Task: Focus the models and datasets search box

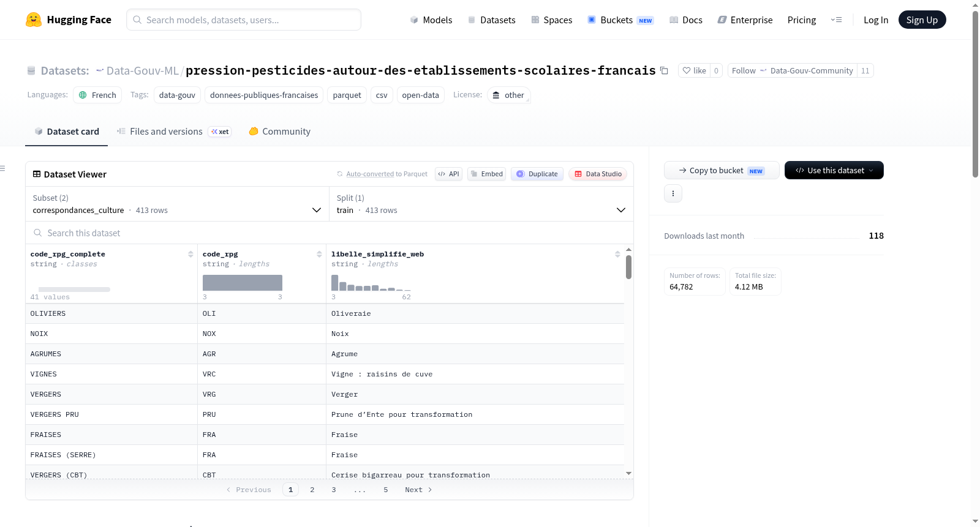Action: [x=244, y=20]
